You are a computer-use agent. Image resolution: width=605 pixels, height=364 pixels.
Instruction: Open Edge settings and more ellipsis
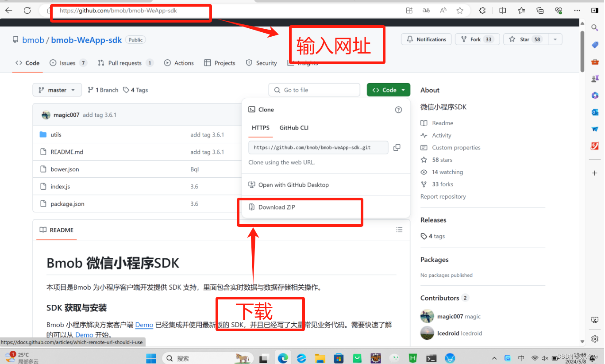click(x=577, y=10)
